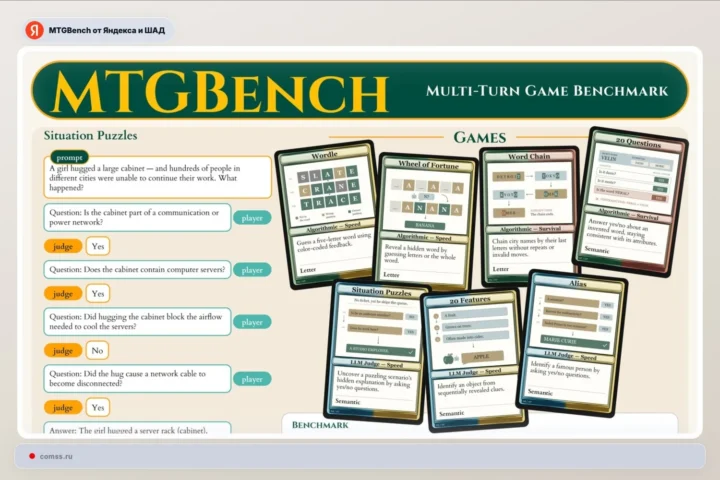Image resolution: width=720 pixels, height=480 pixels.
Task: Click 'Identify an object' description on 20 Features card
Action: tap(471, 388)
